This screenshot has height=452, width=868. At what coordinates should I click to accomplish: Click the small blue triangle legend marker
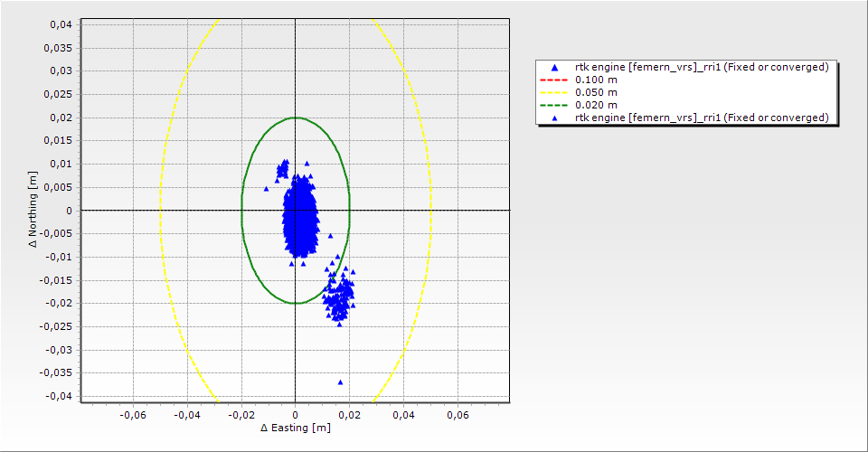tap(555, 118)
